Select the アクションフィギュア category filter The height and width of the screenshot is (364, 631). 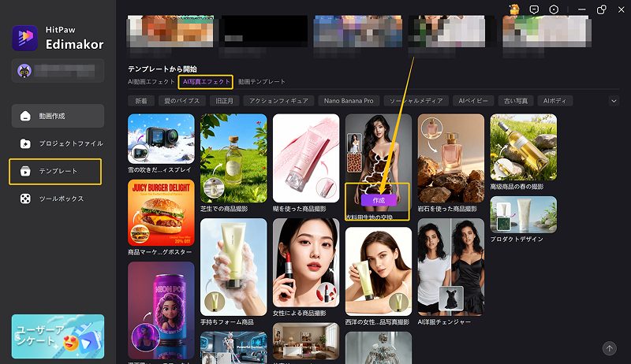tap(278, 101)
